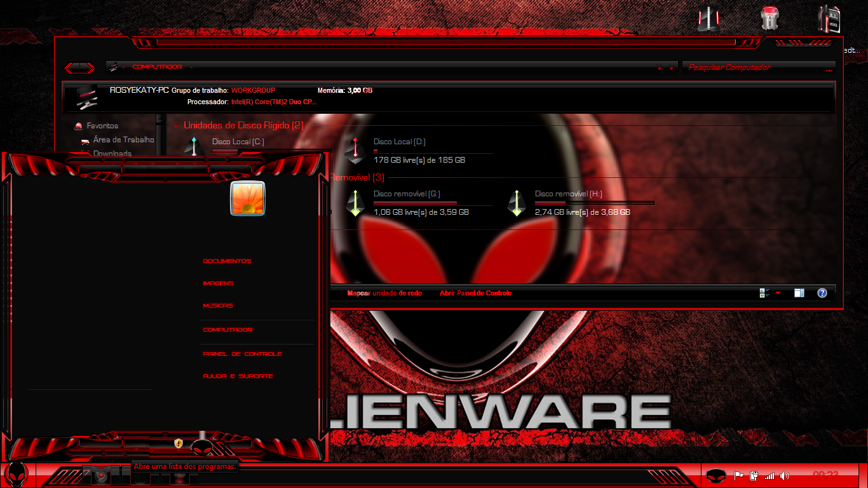868x488 pixels.
Task: Select the Disco Local (D:) drive icon
Action: pyautogui.click(x=355, y=151)
